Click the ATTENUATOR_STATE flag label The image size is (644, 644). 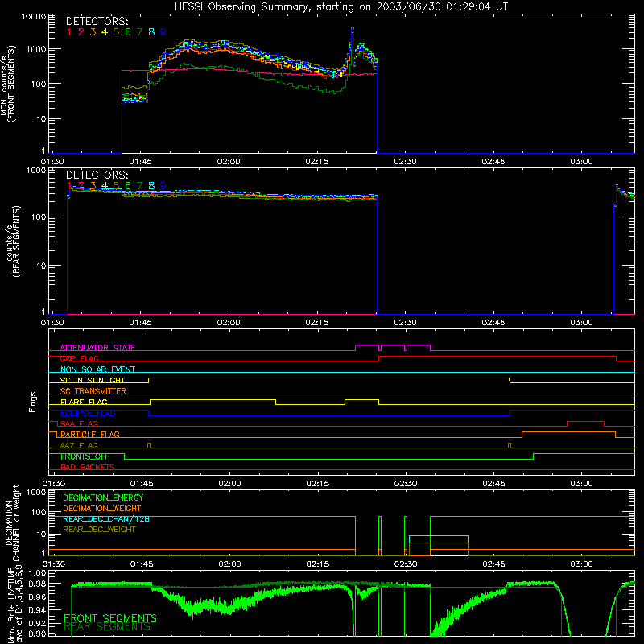[x=97, y=348]
